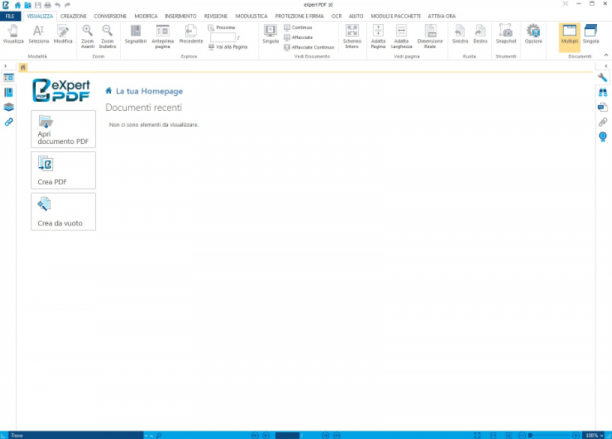Set Dimensione Reale zoom
The image size is (612, 439).
pyautogui.click(x=430, y=36)
